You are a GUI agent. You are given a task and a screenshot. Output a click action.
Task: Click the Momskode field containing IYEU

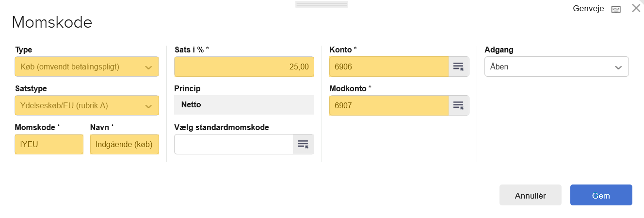(49, 144)
